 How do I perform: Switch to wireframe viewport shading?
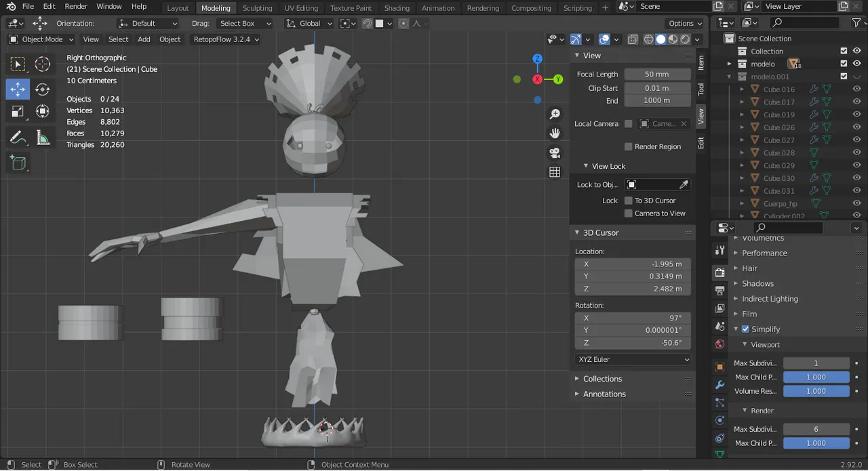pyautogui.click(x=648, y=39)
